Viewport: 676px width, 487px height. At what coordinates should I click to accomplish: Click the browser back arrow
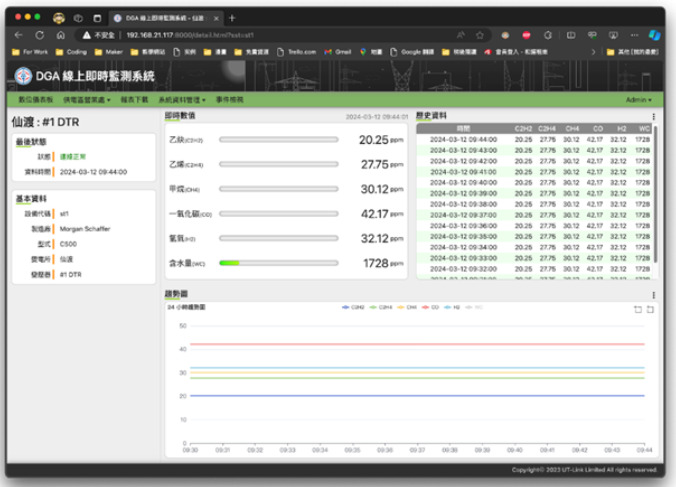pyautogui.click(x=18, y=34)
